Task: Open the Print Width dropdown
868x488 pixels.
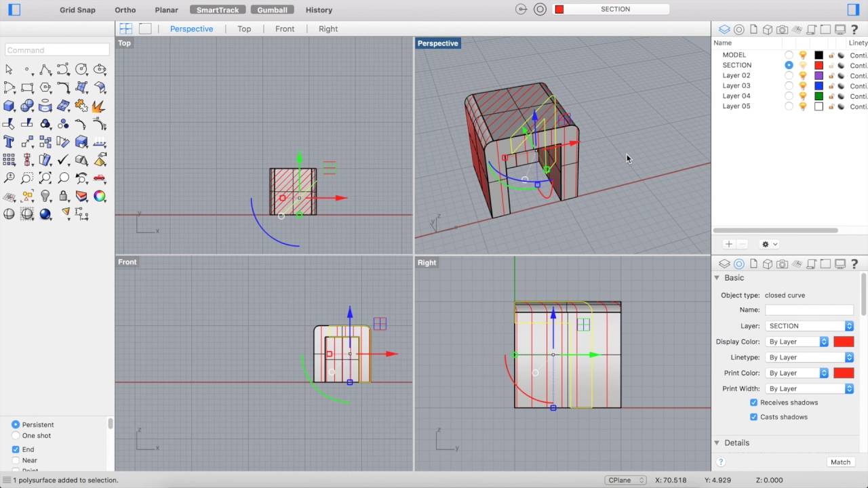Action: tap(810, 388)
